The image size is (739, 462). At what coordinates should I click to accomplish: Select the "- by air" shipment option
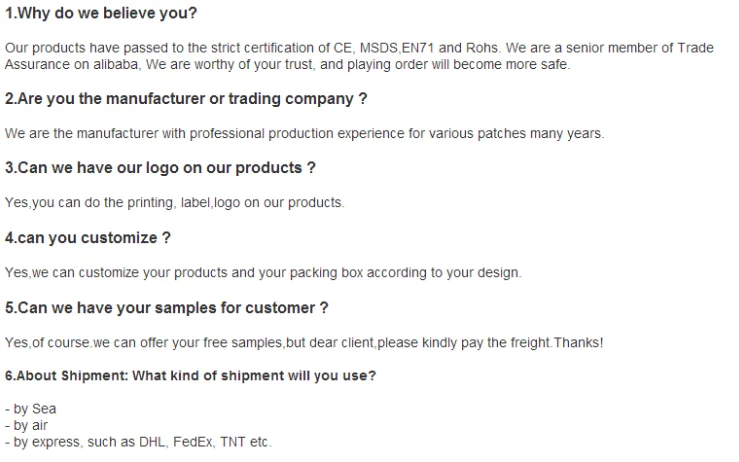pyautogui.click(x=27, y=425)
